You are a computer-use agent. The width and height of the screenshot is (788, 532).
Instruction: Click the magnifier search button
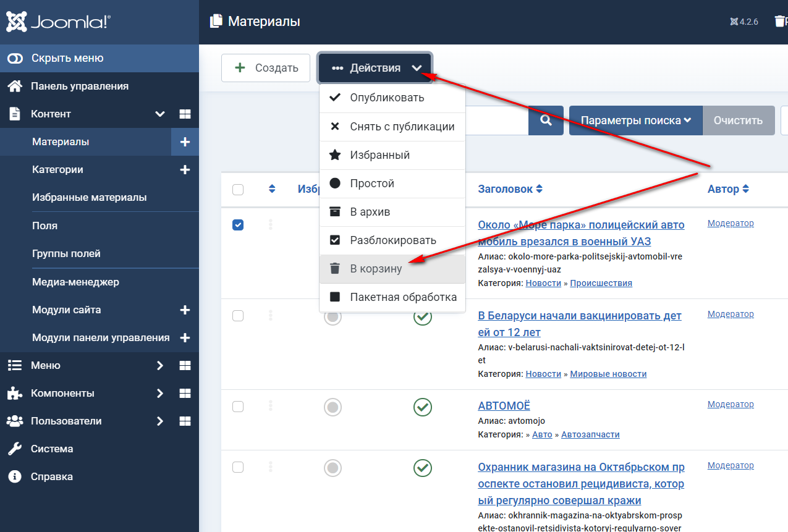pyautogui.click(x=546, y=120)
